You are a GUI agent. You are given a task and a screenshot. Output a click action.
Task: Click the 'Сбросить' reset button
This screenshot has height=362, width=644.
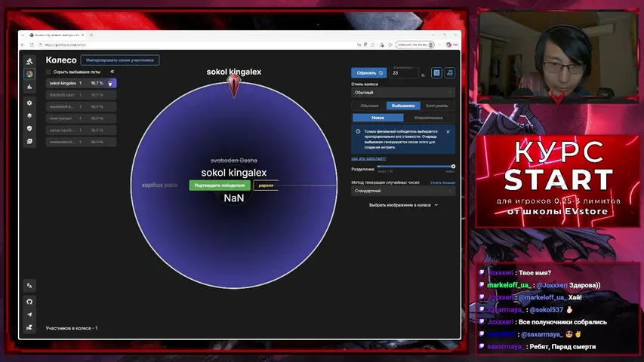(369, 73)
